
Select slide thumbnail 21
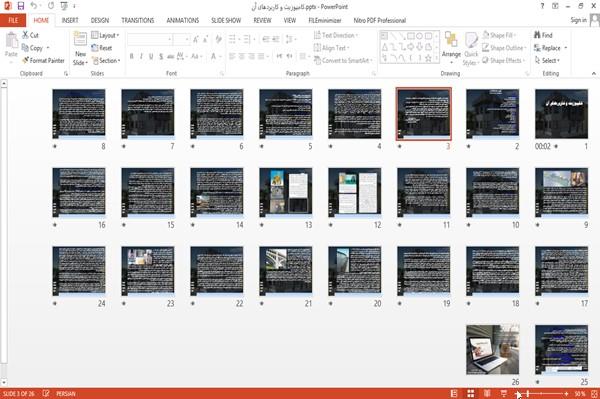285,271
